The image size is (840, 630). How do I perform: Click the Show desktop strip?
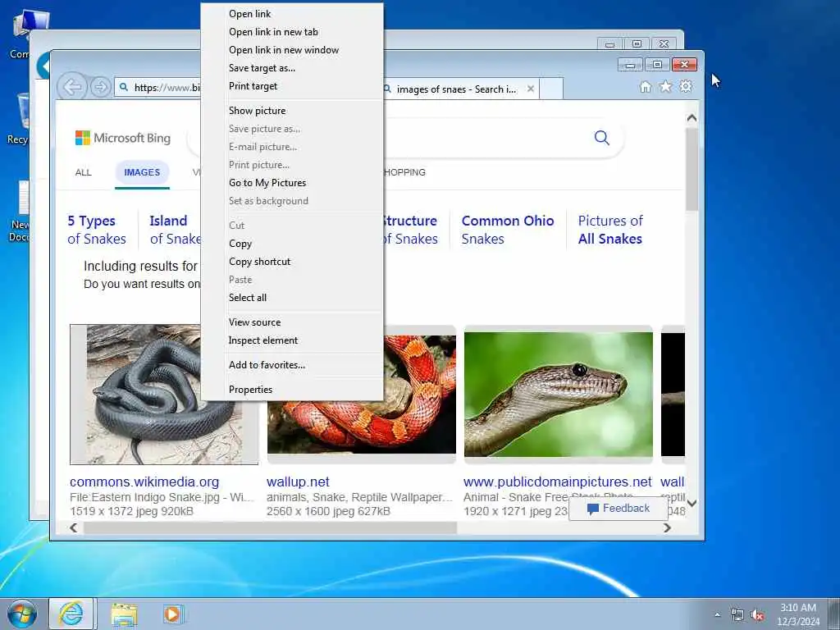pos(834,614)
